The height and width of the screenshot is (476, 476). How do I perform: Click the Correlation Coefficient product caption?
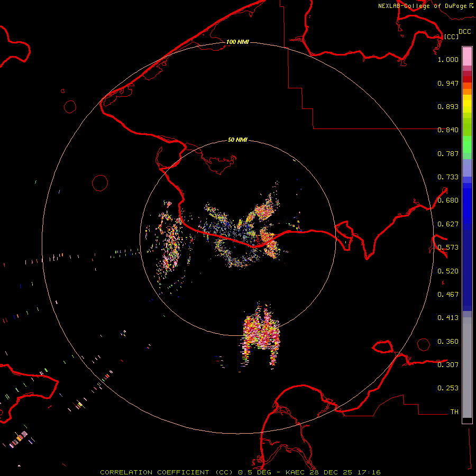[240, 472]
